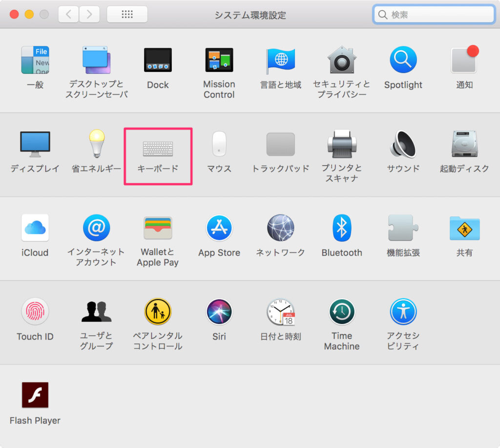Open ネットワーク globe icon

(281, 228)
